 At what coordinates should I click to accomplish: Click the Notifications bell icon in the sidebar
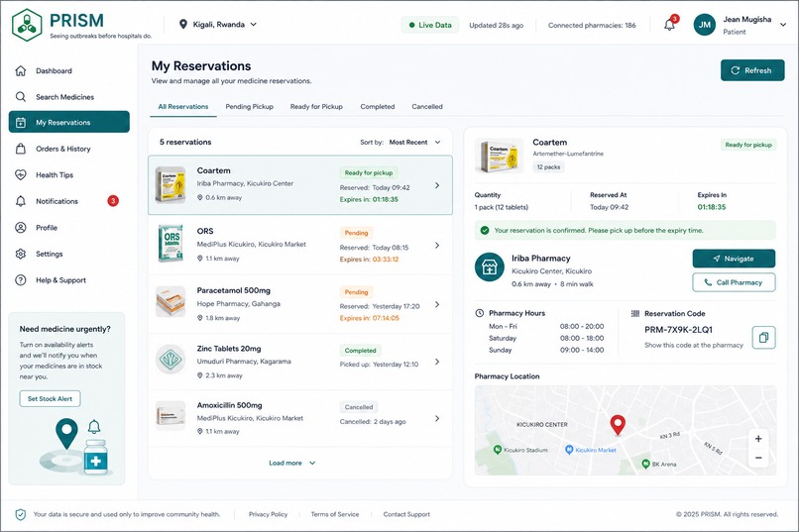click(21, 201)
